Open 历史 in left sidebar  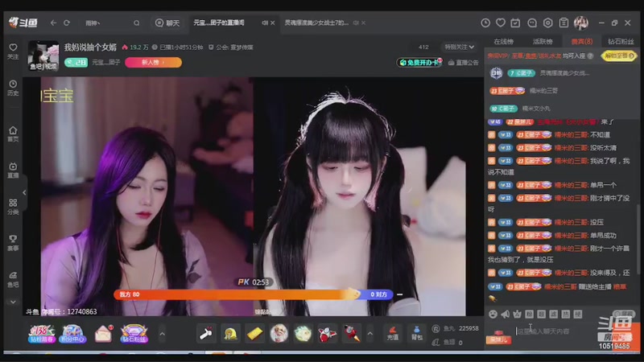13,88
